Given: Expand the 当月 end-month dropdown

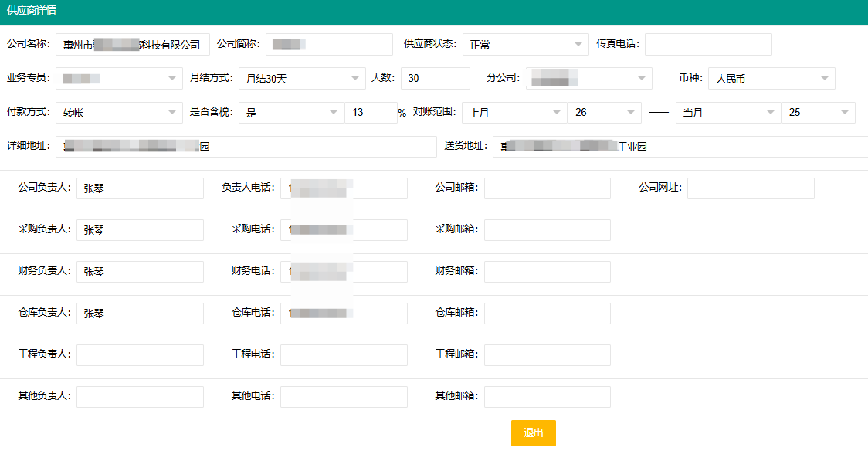Looking at the screenshot, I should click(727, 112).
